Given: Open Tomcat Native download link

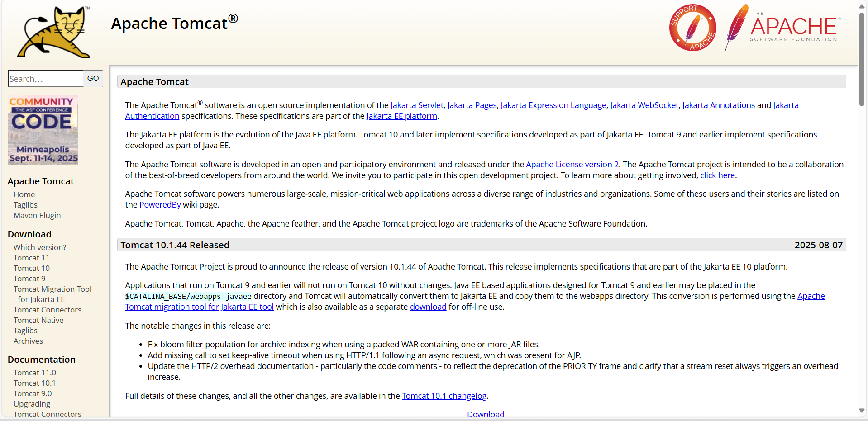Looking at the screenshot, I should pyautogui.click(x=38, y=320).
